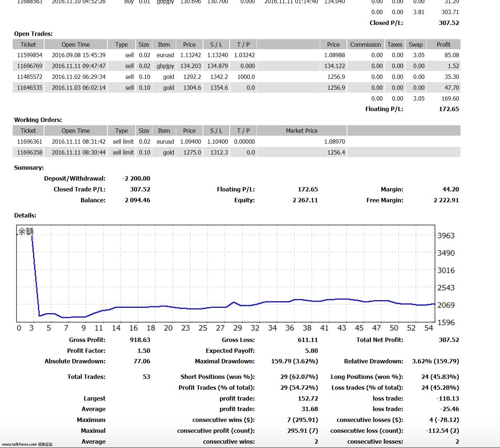
Task: Click the Summary heading
Action: coord(29,168)
